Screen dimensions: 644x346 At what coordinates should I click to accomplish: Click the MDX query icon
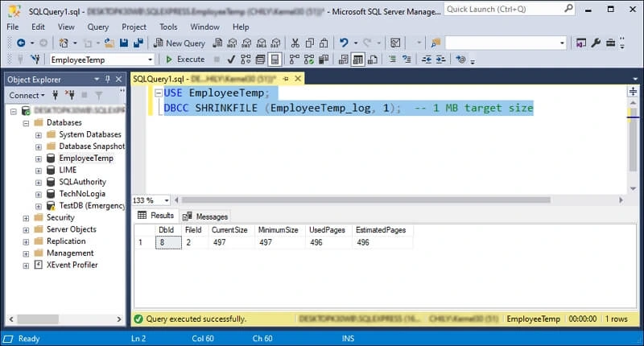[x=232, y=43]
